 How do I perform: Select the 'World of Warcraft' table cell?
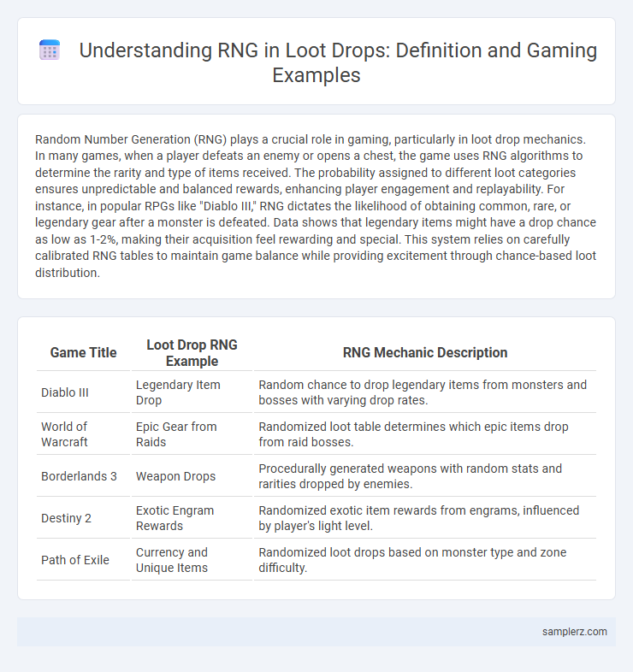83,434
